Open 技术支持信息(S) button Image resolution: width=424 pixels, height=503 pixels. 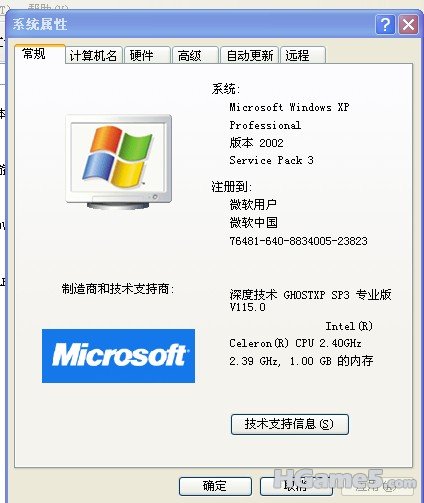(290, 424)
